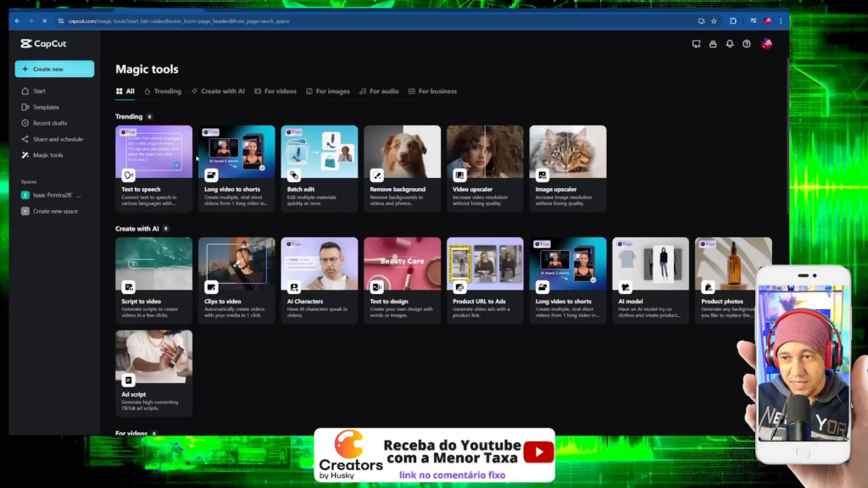Select the For videos tab
Image resolution: width=868 pixels, height=488 pixels.
coord(275,91)
